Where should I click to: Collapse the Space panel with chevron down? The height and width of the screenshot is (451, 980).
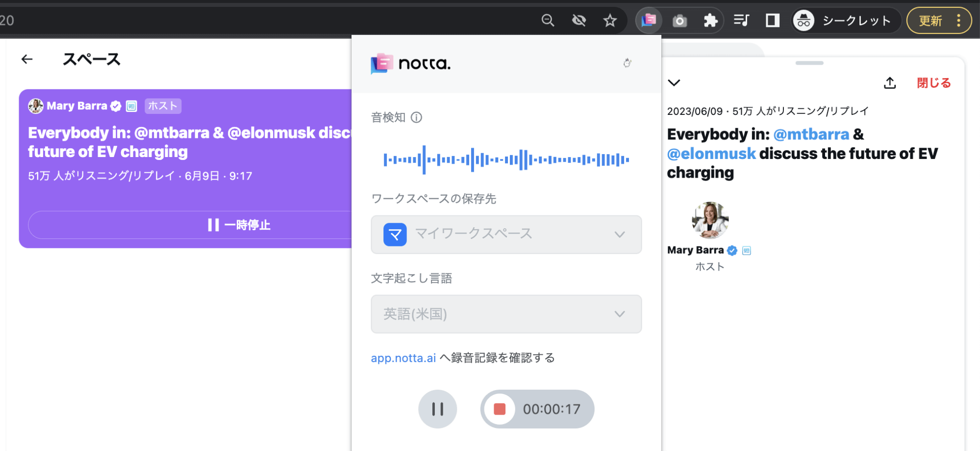(x=674, y=82)
